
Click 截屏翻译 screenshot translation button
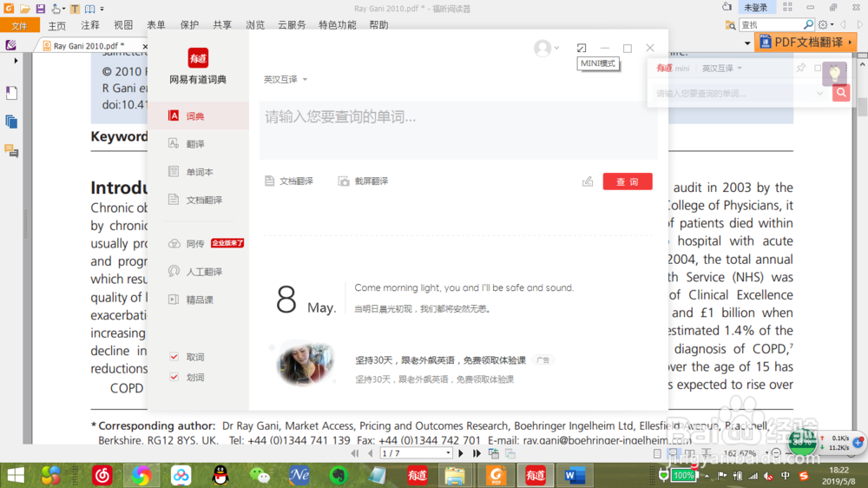coord(363,181)
